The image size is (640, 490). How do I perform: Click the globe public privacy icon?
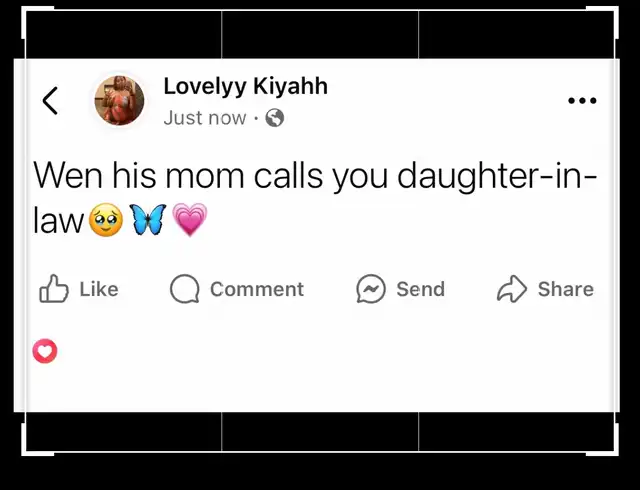pyautogui.click(x=275, y=118)
